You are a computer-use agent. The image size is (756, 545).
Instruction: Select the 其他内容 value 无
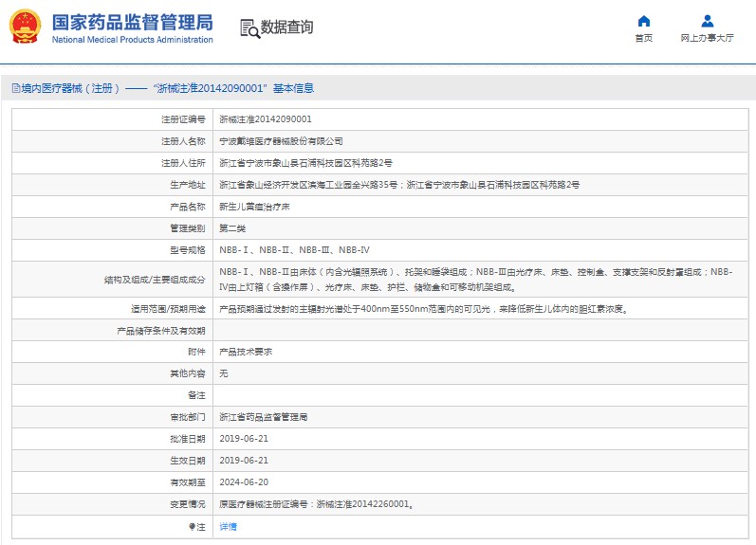pos(224,373)
